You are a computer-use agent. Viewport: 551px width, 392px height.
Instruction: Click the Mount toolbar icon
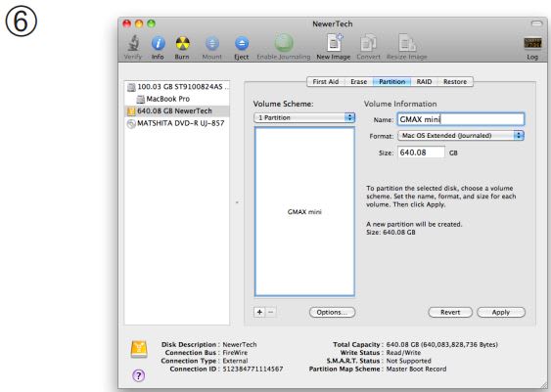pyautogui.click(x=212, y=44)
